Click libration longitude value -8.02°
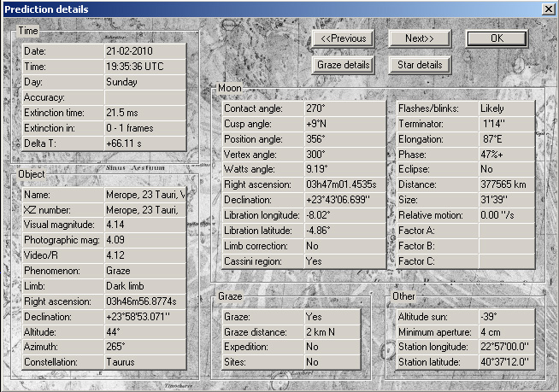The width and height of the screenshot is (559, 392). (x=345, y=215)
